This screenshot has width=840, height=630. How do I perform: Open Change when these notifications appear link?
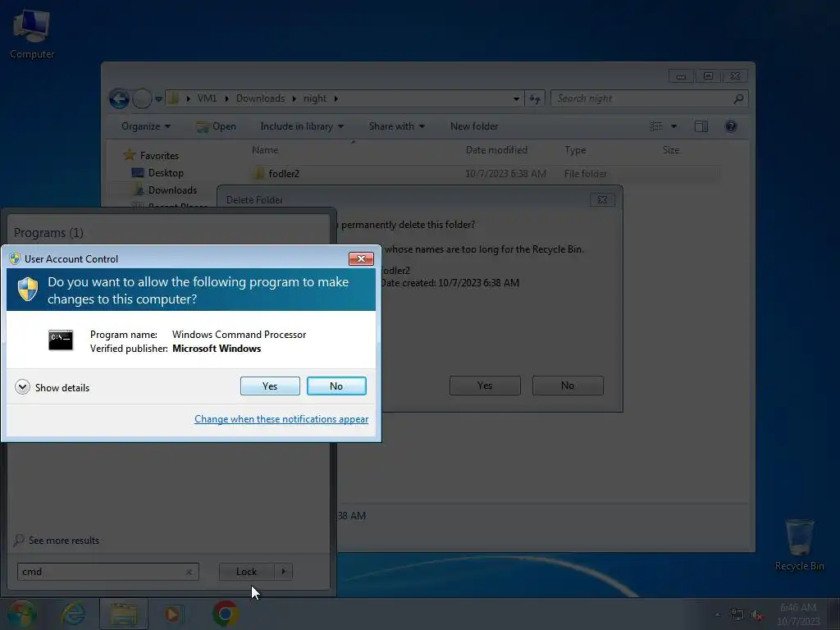click(281, 419)
